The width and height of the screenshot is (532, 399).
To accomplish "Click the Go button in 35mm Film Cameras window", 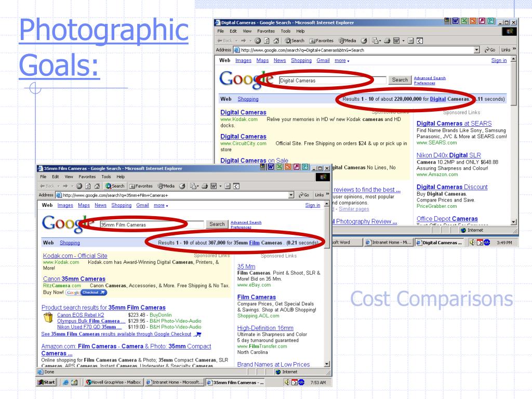I will (x=303, y=195).
